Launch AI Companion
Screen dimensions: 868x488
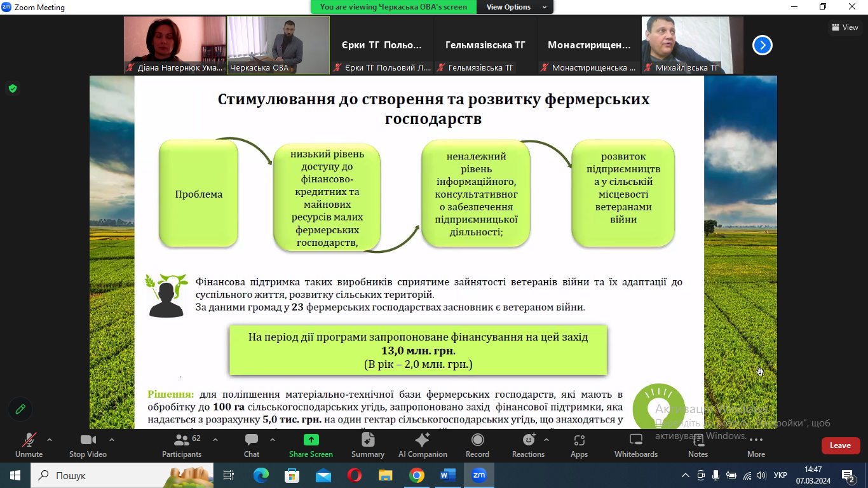(423, 445)
